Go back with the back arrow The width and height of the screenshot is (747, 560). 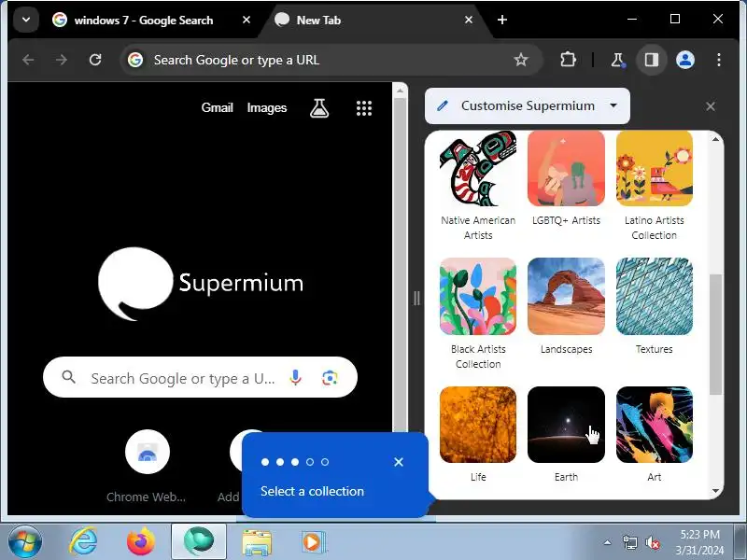click(28, 60)
